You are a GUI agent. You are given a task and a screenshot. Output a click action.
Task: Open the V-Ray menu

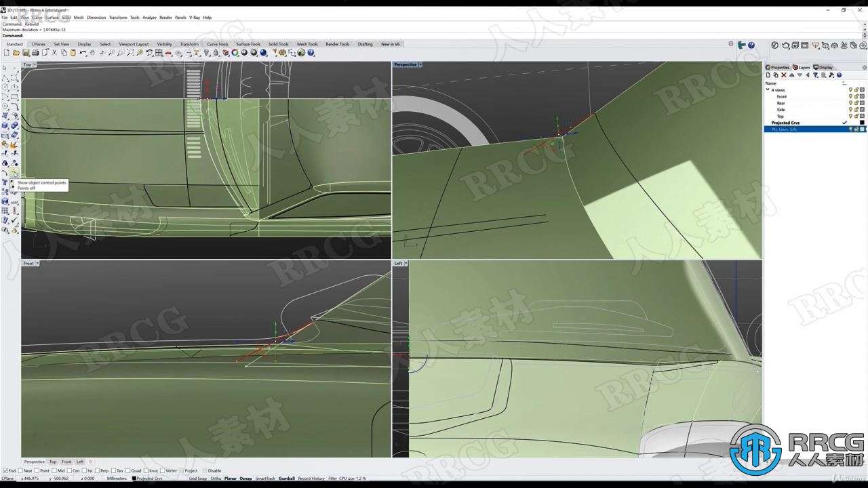(195, 18)
